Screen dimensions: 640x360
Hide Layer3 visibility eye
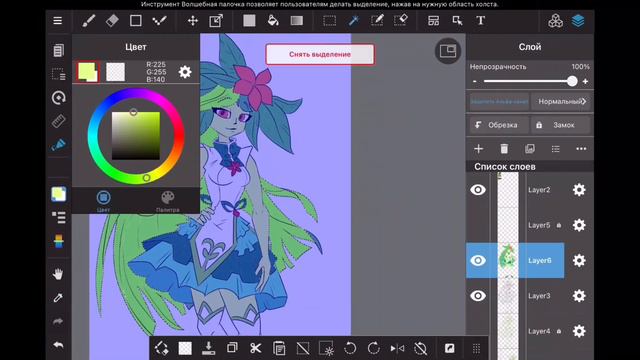coord(478,296)
